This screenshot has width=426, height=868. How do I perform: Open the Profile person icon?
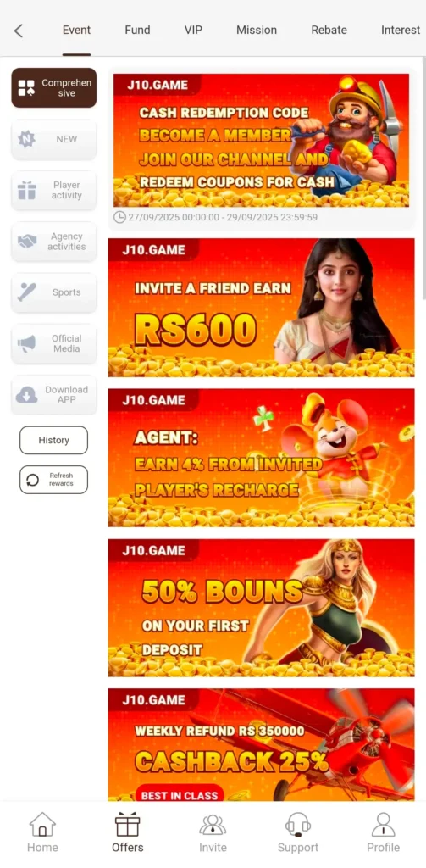[384, 825]
